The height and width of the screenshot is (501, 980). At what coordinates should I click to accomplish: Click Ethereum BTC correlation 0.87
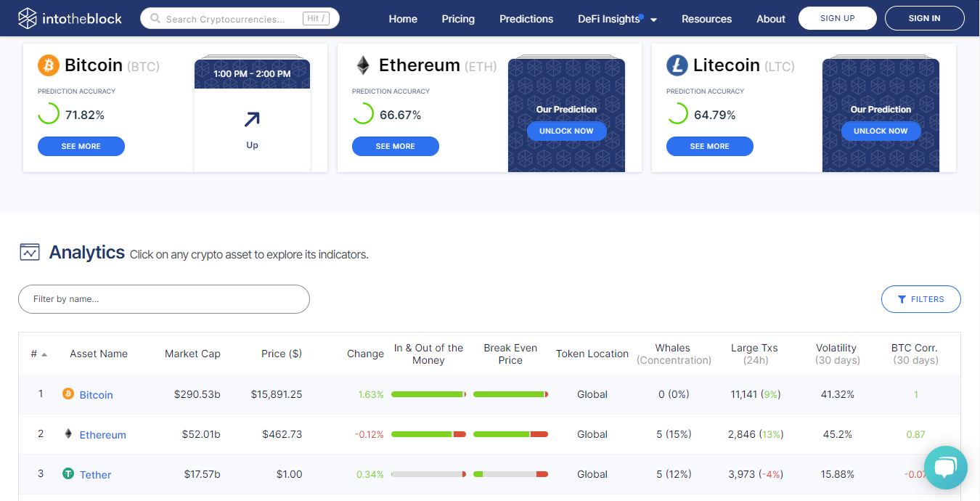click(916, 434)
